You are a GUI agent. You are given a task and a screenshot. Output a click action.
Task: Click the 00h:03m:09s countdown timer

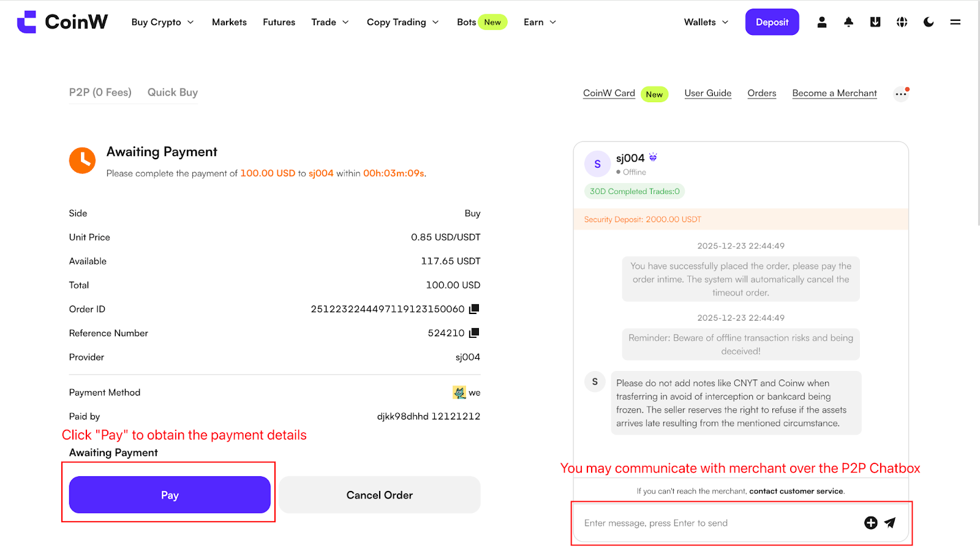[394, 173]
